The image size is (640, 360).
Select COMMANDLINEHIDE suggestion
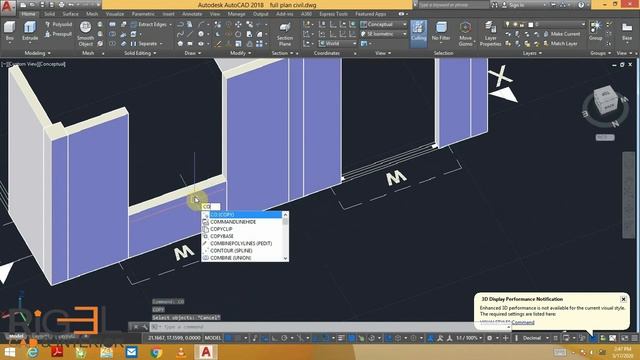pos(242,222)
